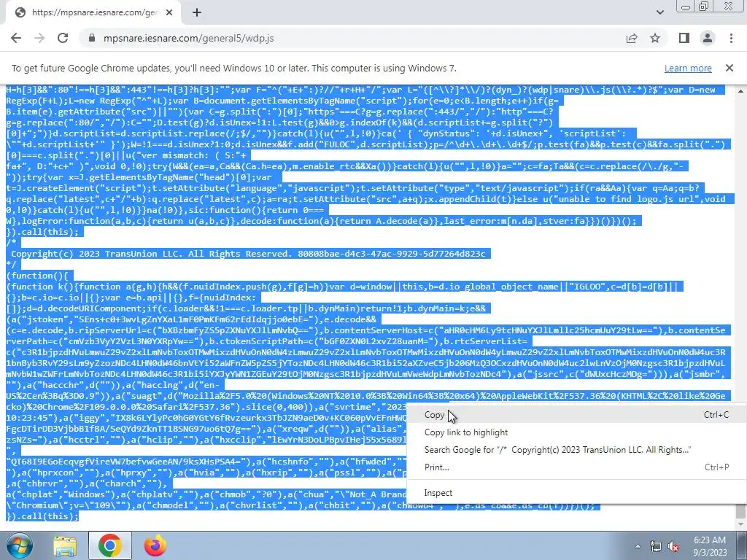Click the last '}).call(this);' line
This screenshot has height=560, width=747.
coord(42,516)
